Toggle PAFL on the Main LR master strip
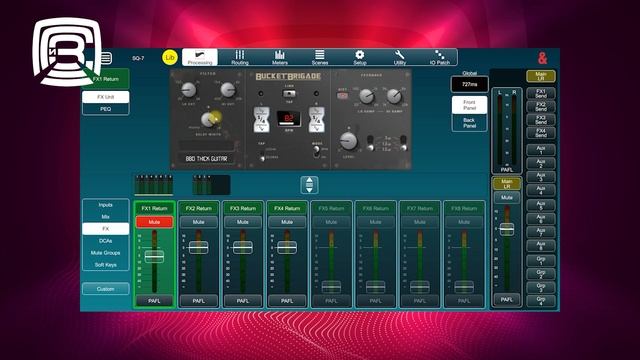The height and width of the screenshot is (360, 640). (507, 299)
